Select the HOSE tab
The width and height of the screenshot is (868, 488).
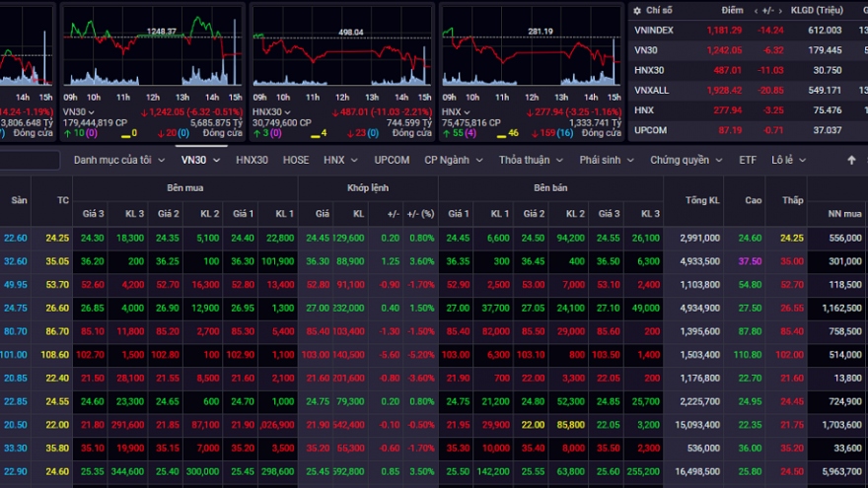[x=296, y=160]
